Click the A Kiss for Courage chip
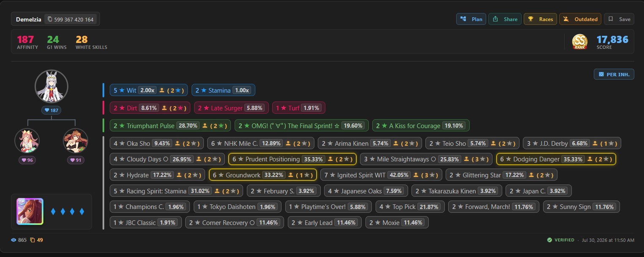Viewport: 644px width, 257px height. tap(421, 126)
